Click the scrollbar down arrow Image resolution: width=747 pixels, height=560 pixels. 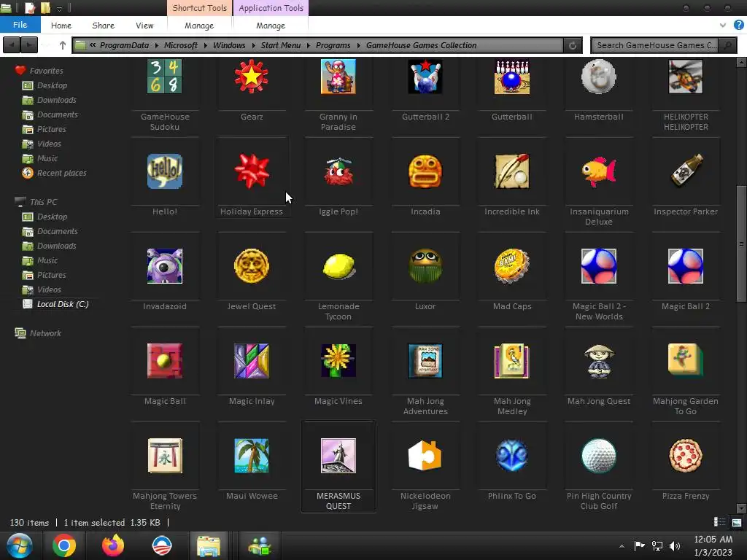(x=741, y=508)
